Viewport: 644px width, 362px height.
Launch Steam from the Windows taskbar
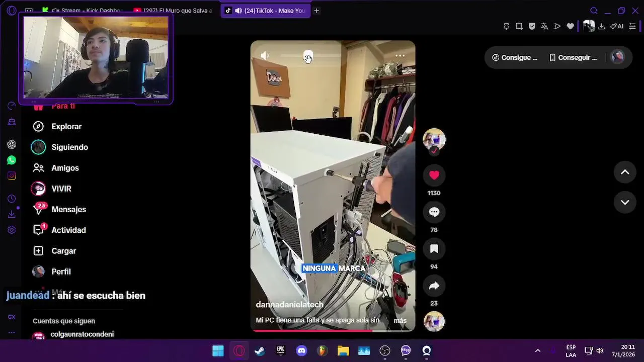point(260,351)
